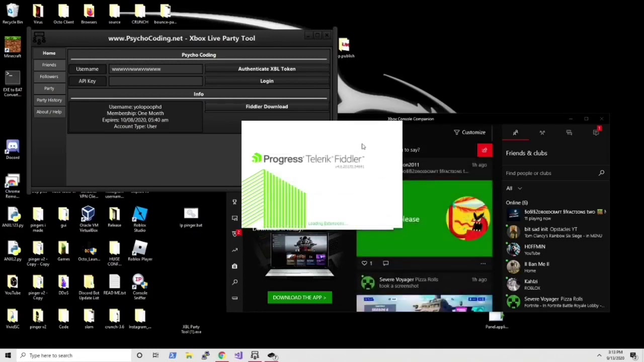Select EXE to BAT Converter shortcut

tap(13, 83)
